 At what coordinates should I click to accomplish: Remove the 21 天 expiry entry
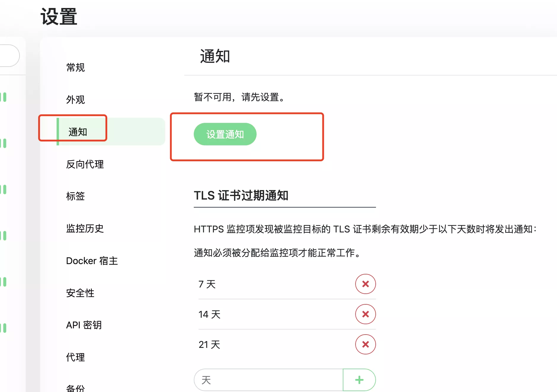coord(365,344)
